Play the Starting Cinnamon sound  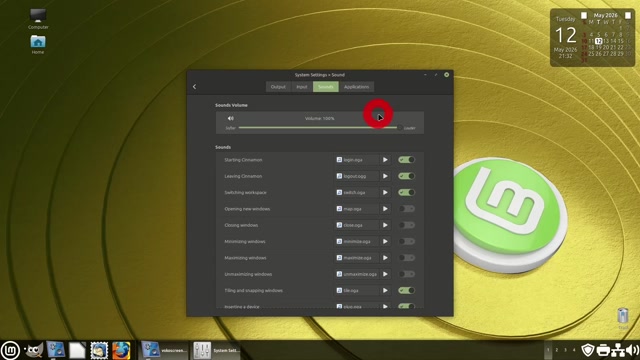[x=385, y=160]
